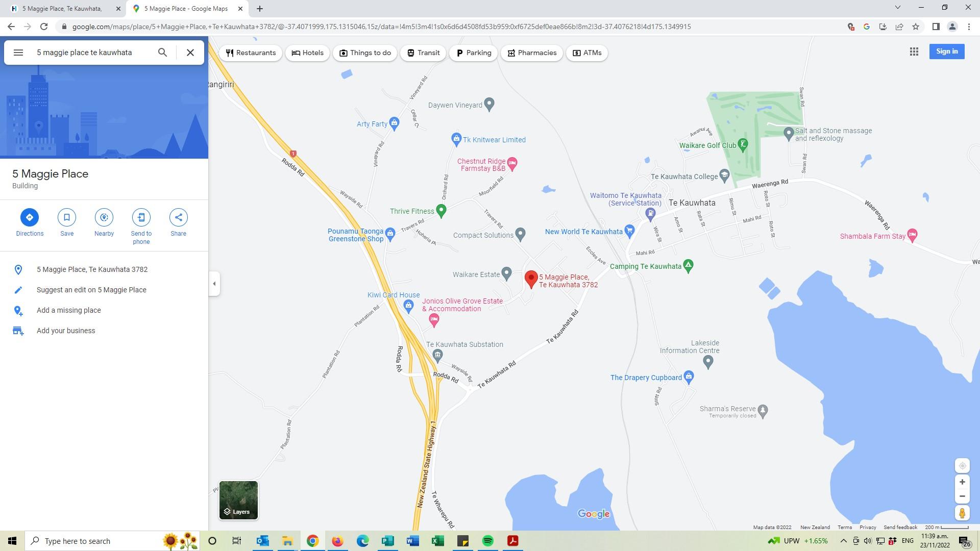Switch to the first 5 Maggie Place tab
Screen dimensions: 980x551
(61, 9)
